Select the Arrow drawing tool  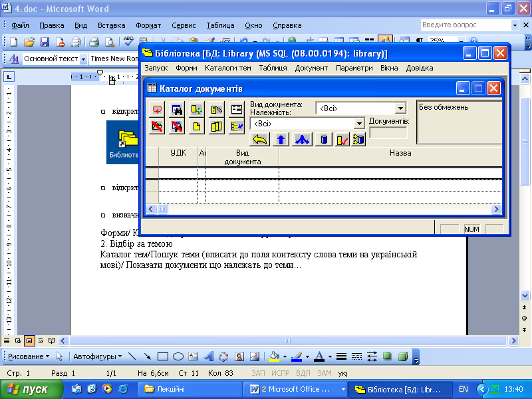147,356
